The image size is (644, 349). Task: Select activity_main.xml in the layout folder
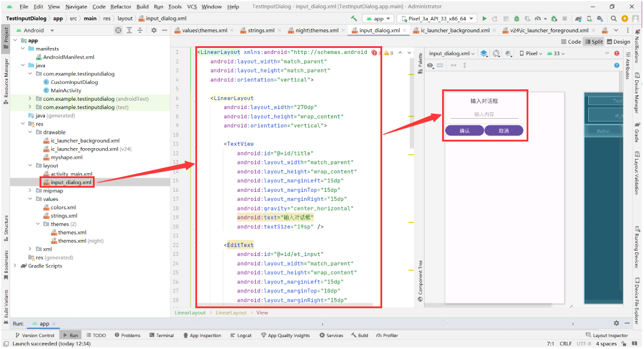[71, 174]
